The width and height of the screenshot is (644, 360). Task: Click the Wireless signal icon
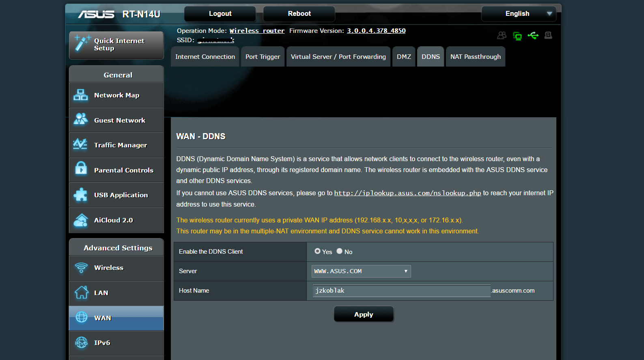click(81, 268)
